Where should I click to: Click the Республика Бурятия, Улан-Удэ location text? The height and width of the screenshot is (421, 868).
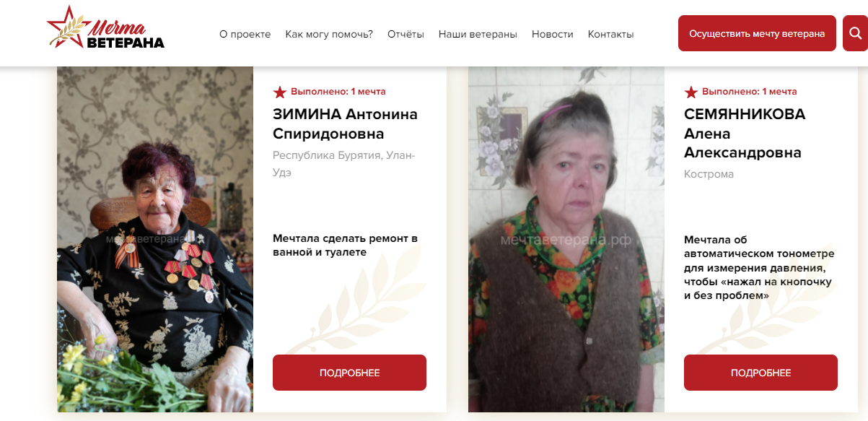[344, 164]
